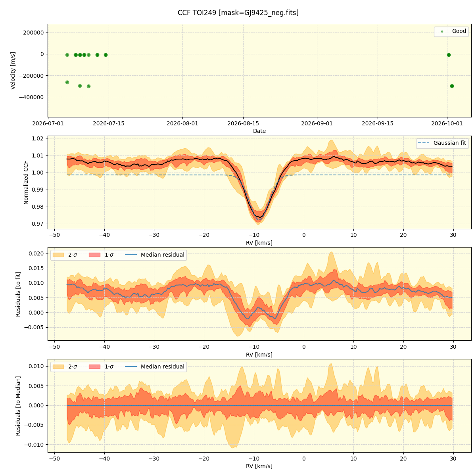Viewport: 476px width, 476px height.
Task: Click the 'Date' x-axis label
Action: click(259, 131)
